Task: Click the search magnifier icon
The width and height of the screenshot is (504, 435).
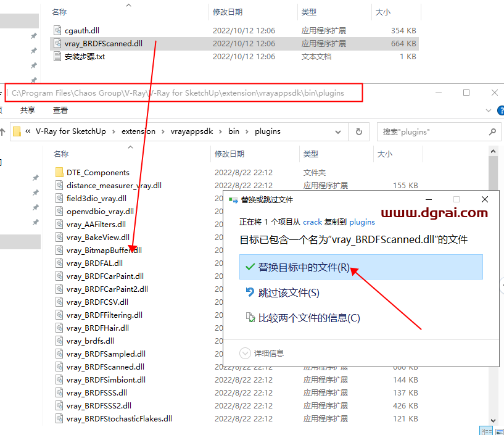Action: point(492,131)
